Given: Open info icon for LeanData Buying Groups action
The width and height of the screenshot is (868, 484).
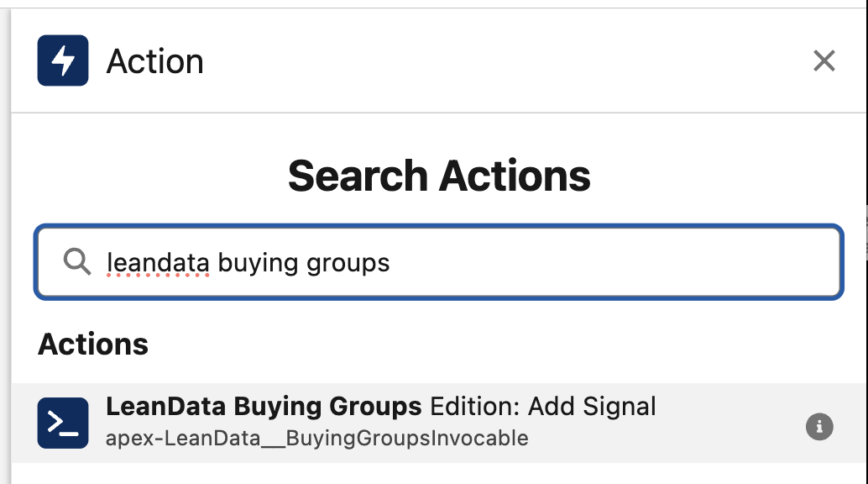Looking at the screenshot, I should click(x=819, y=427).
